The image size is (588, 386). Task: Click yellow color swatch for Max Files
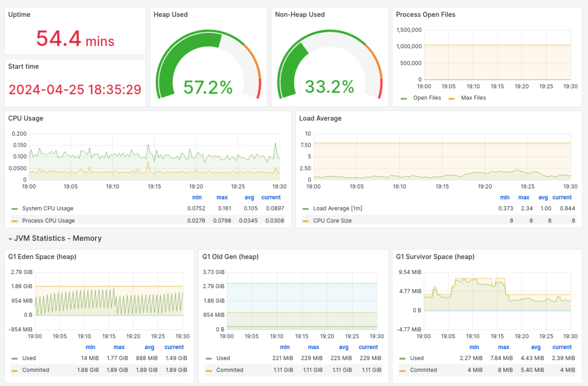point(451,99)
